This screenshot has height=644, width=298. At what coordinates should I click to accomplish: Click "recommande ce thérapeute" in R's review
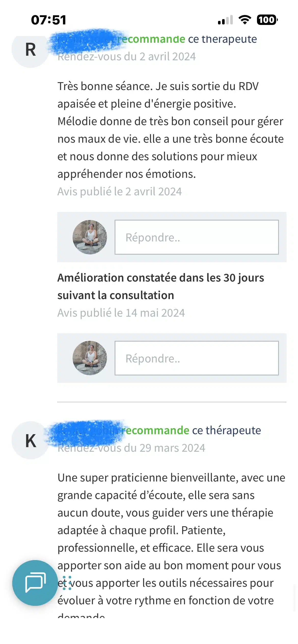(187, 39)
